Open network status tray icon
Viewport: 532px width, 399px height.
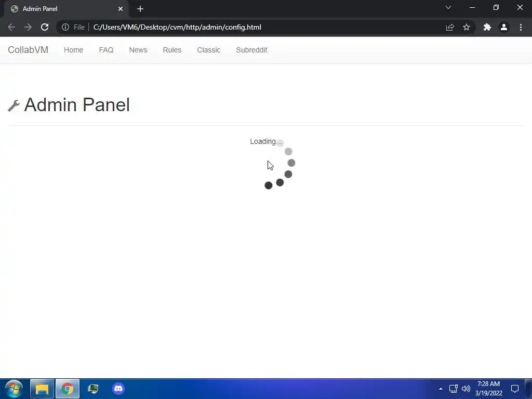click(453, 389)
